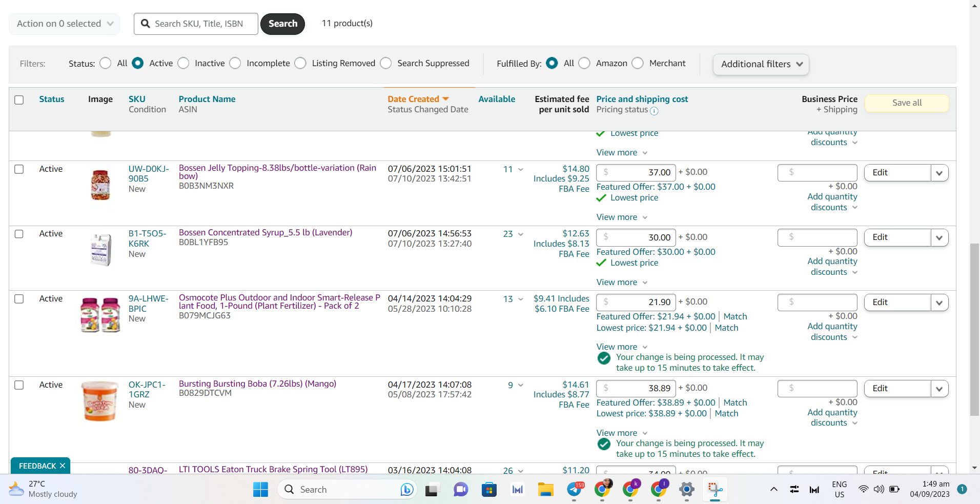Switch to Chrome with the 'k' profile badge
The image size is (980, 504).
631,490
